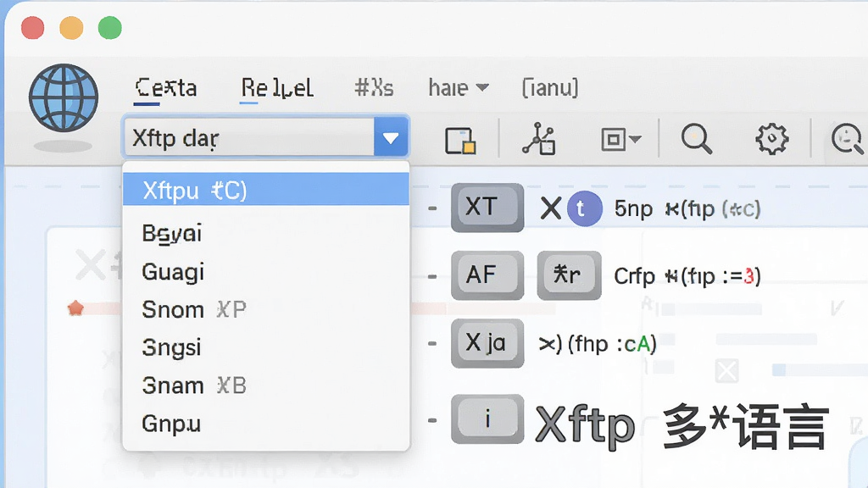Click the X ja key button
This screenshot has width=868, height=488.
point(487,344)
